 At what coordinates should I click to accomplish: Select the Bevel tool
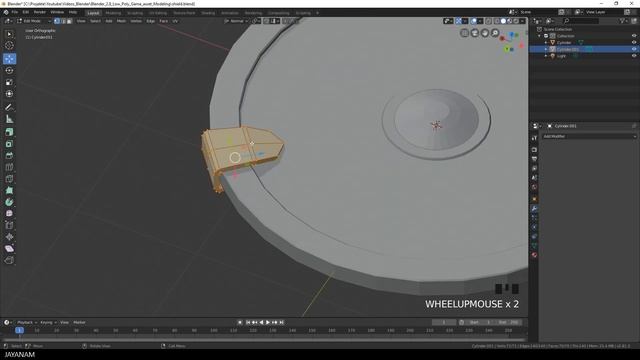pos(9,156)
